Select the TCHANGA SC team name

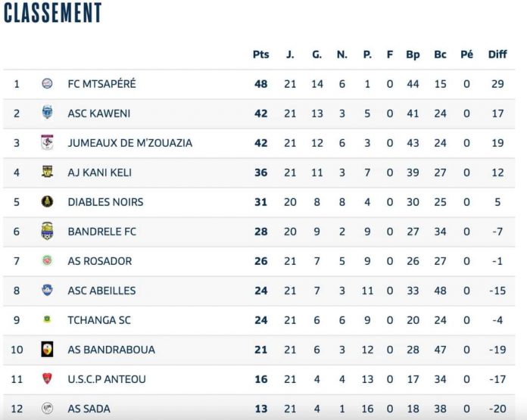coord(99,320)
